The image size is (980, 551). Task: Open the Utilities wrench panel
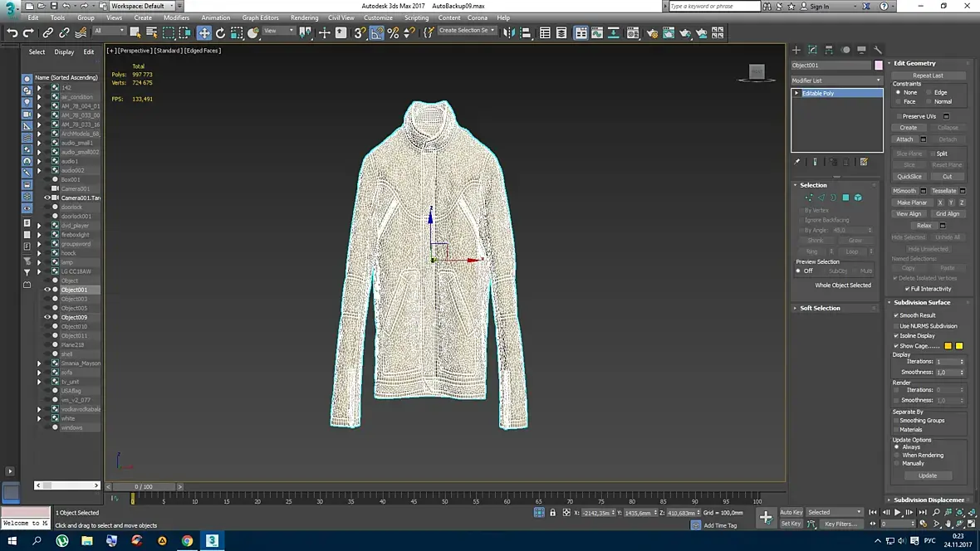[878, 50]
